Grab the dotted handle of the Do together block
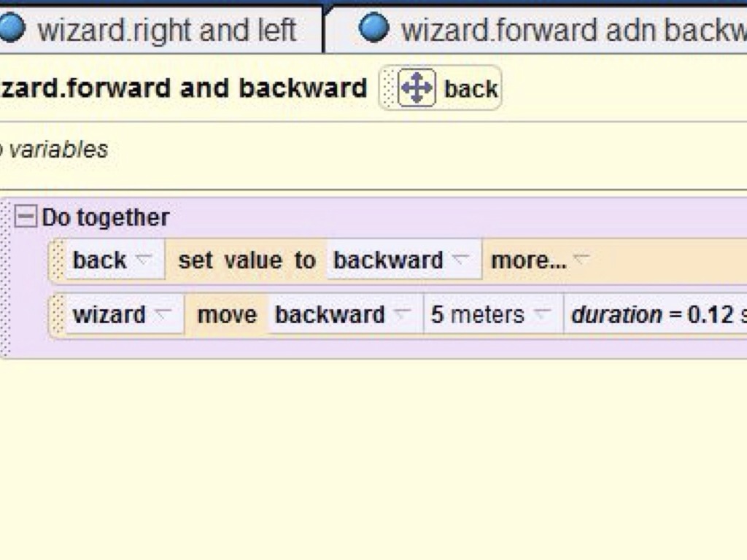This screenshot has height=560, width=747. point(6,277)
